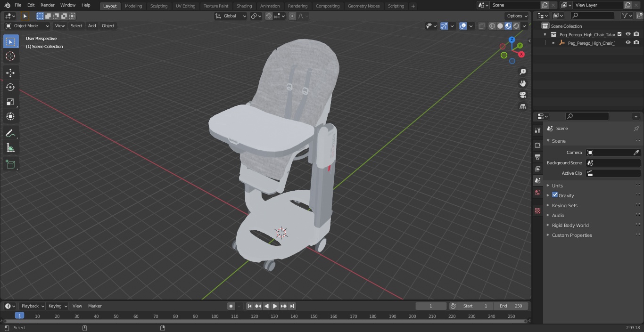Switch to the Modeling workspace tab
Image resolution: width=644 pixels, height=332 pixels.
(133, 6)
